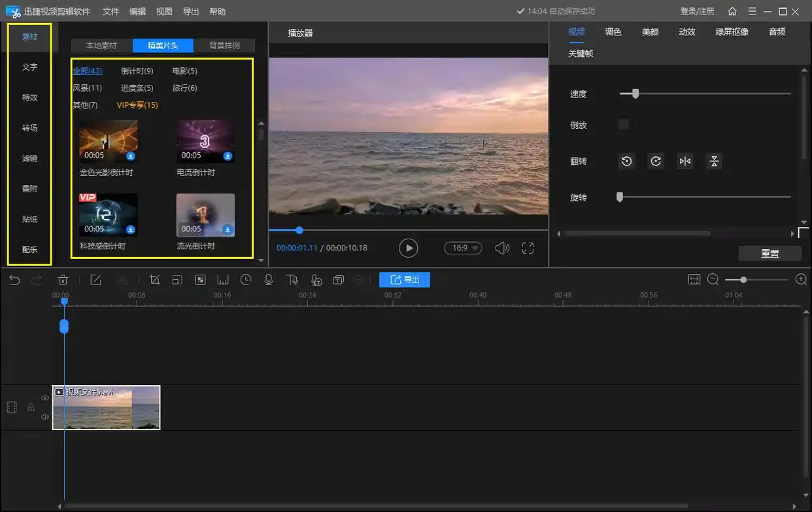This screenshot has width=812, height=512.
Task: Click the duration clock icon
Action: (246, 280)
